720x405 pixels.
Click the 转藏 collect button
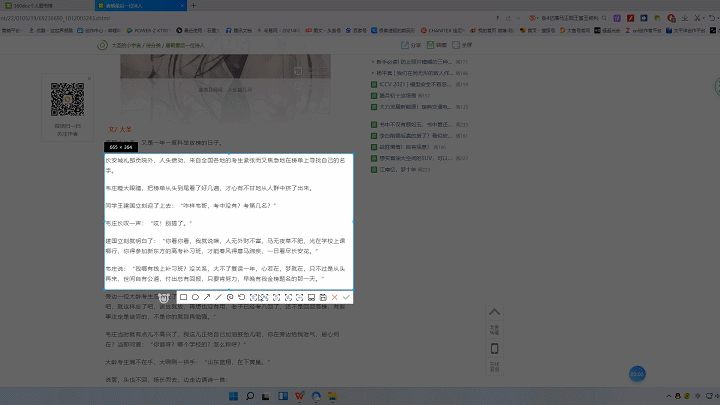click(x=436, y=45)
